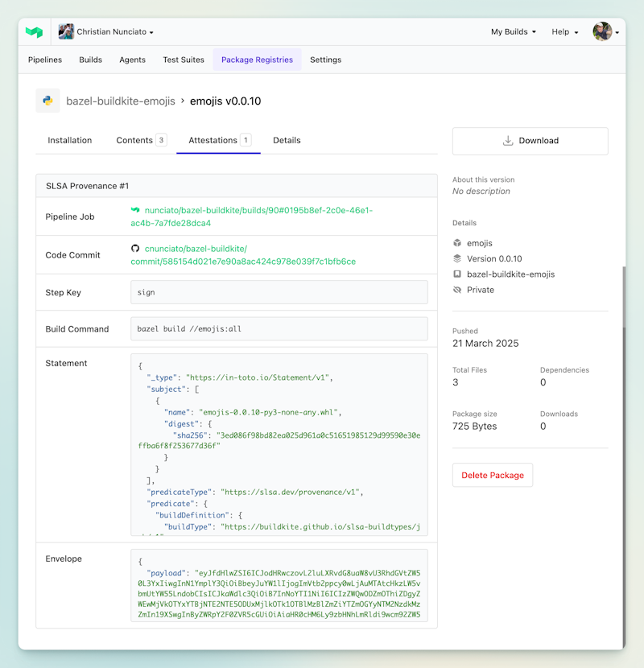Click the download icon inside the Download button
Viewport: 644px width, 668px height.
507,140
